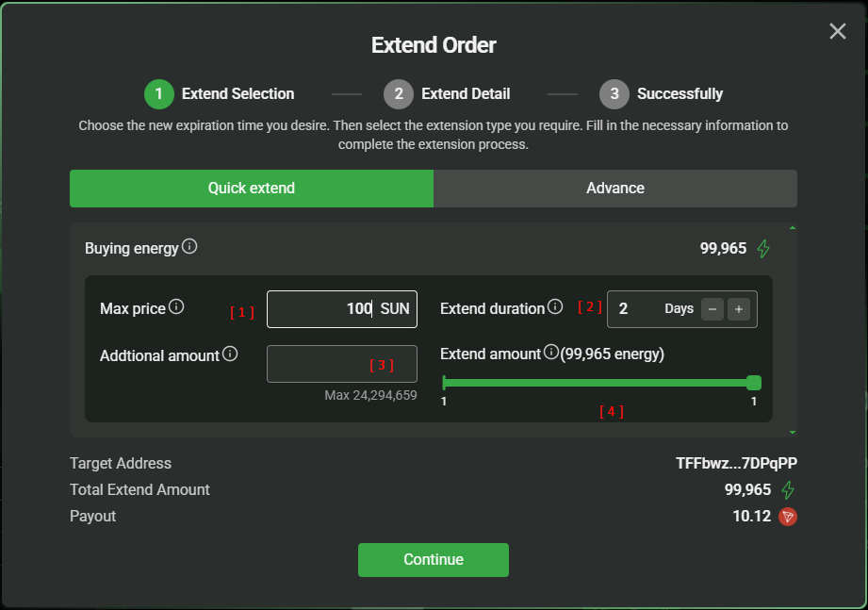This screenshot has height=610, width=868.
Task: Close the Extend Order dialog
Action: (x=837, y=31)
